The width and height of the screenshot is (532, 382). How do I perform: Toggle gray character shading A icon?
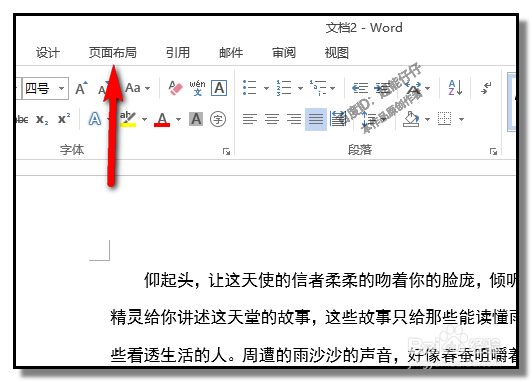[196, 119]
